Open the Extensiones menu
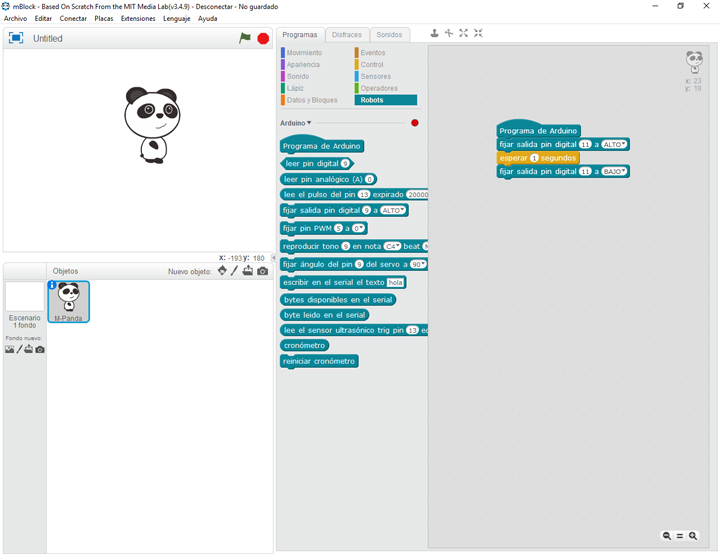Viewport: 720px width, 554px height. point(138,18)
